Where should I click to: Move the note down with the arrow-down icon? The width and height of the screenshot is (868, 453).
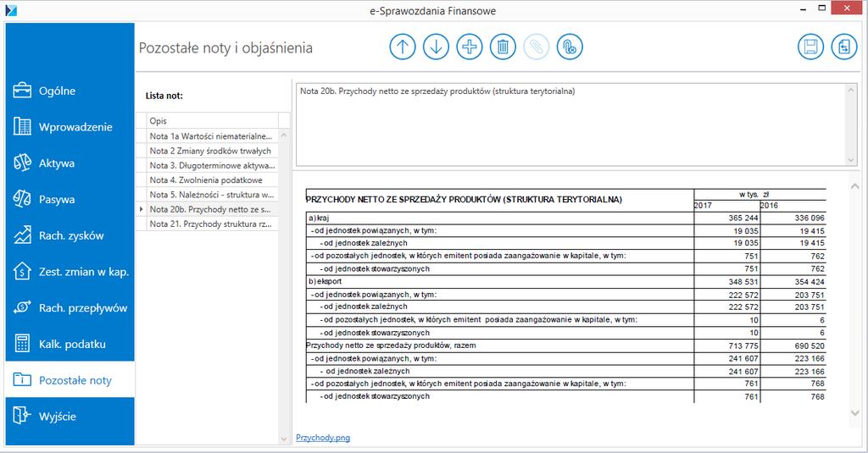[x=437, y=47]
